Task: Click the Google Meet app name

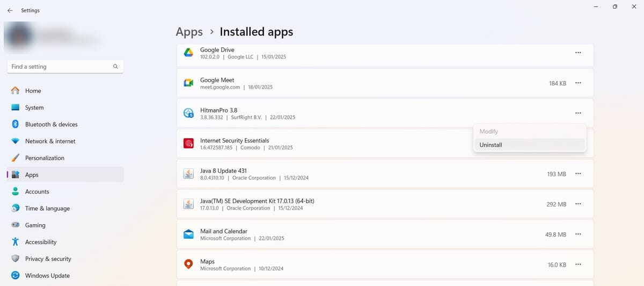Action: click(217, 80)
